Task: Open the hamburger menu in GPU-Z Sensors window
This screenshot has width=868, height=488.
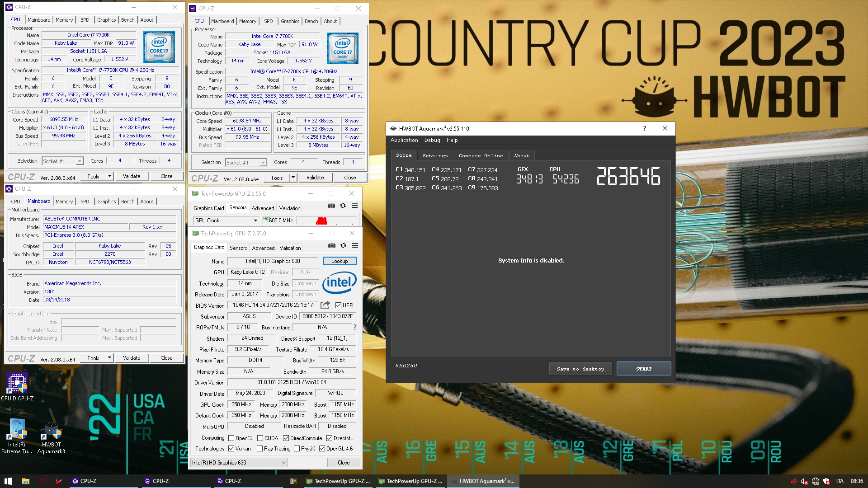Action: [355, 206]
